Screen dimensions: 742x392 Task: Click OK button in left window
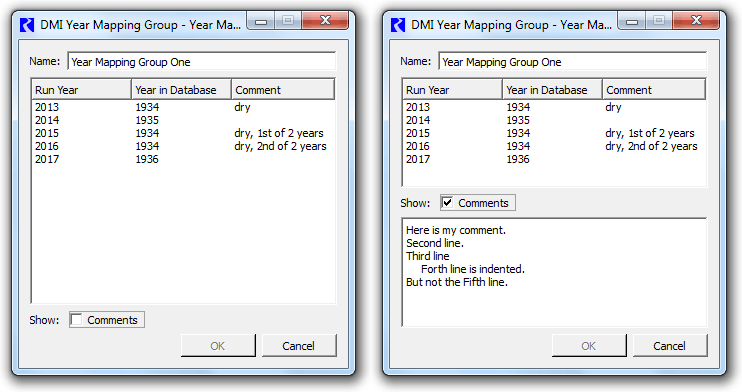pos(218,346)
